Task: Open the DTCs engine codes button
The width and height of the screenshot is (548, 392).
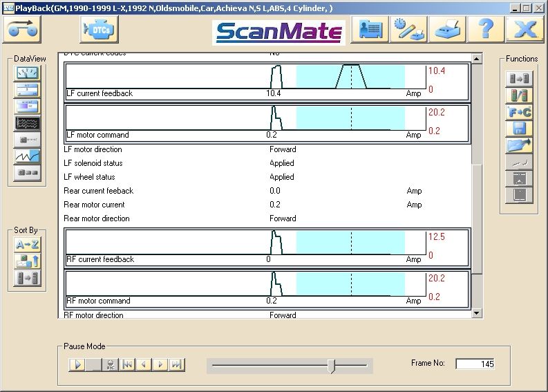Action: click(100, 29)
